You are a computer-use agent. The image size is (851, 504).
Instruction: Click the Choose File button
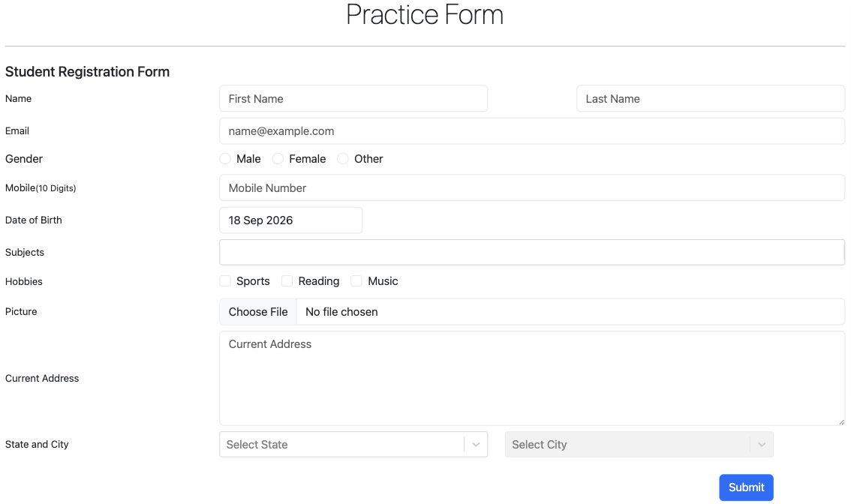(x=258, y=312)
